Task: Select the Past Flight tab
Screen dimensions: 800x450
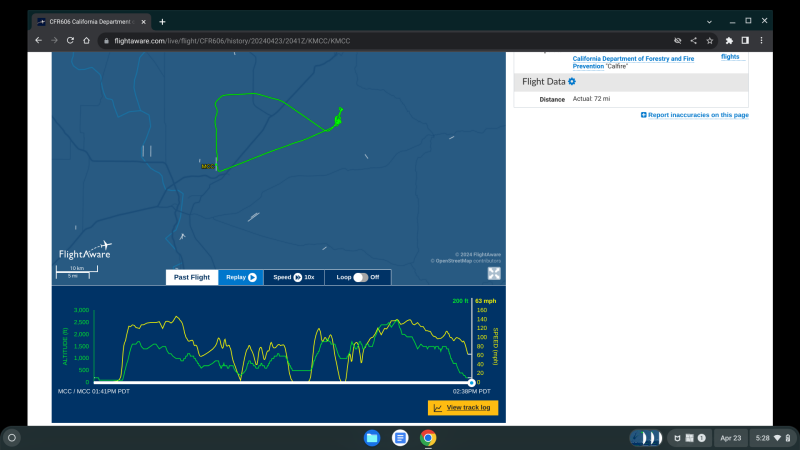Action: (192, 277)
